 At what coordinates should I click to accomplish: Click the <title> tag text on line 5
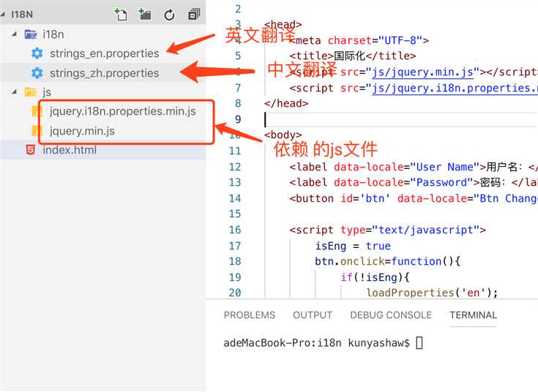click(x=312, y=56)
